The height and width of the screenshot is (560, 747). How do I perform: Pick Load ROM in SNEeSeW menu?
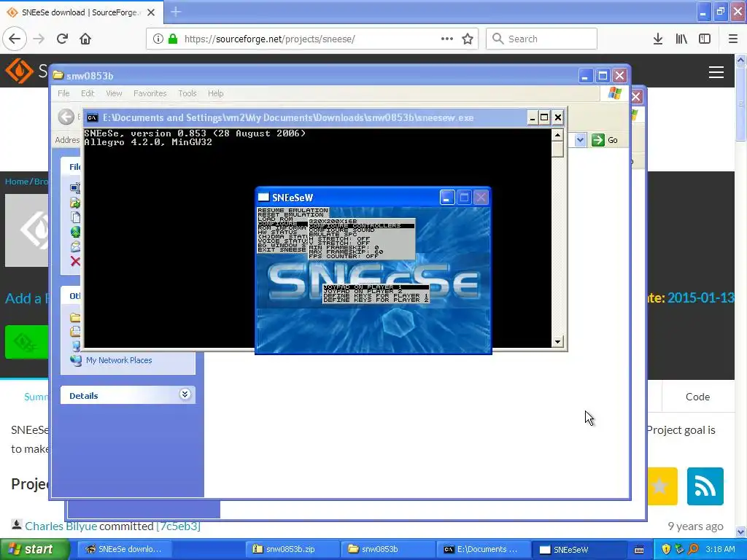[275, 219]
